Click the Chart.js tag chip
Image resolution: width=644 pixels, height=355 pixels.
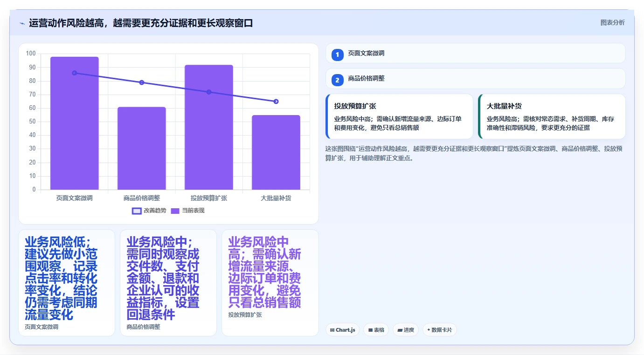pos(342,330)
